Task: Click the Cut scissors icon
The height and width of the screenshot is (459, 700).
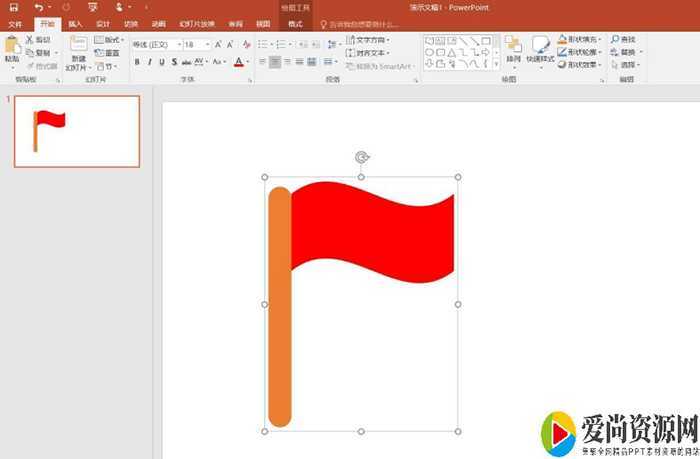Action: (x=29, y=40)
